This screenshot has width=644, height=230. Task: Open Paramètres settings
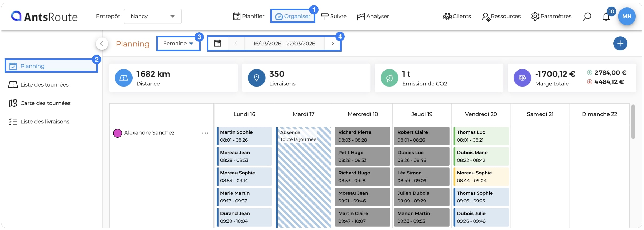point(551,16)
